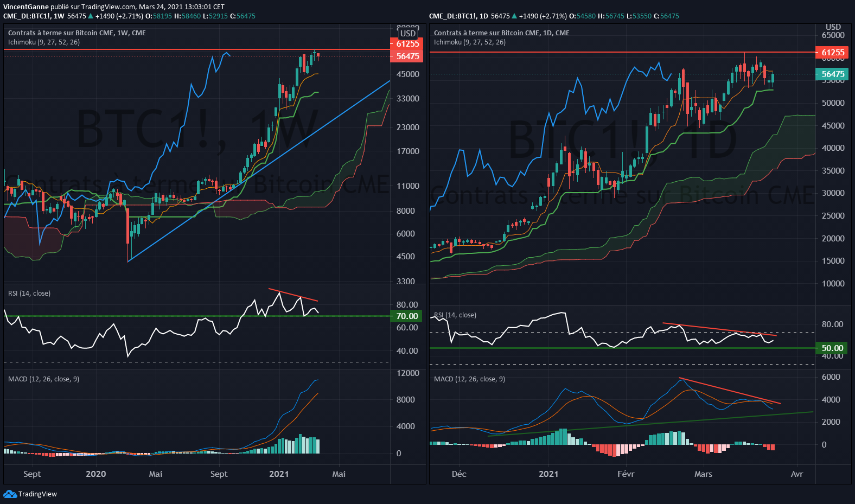Open the VincentGanne author name
Viewport: 855px width, 504px height.
point(26,7)
